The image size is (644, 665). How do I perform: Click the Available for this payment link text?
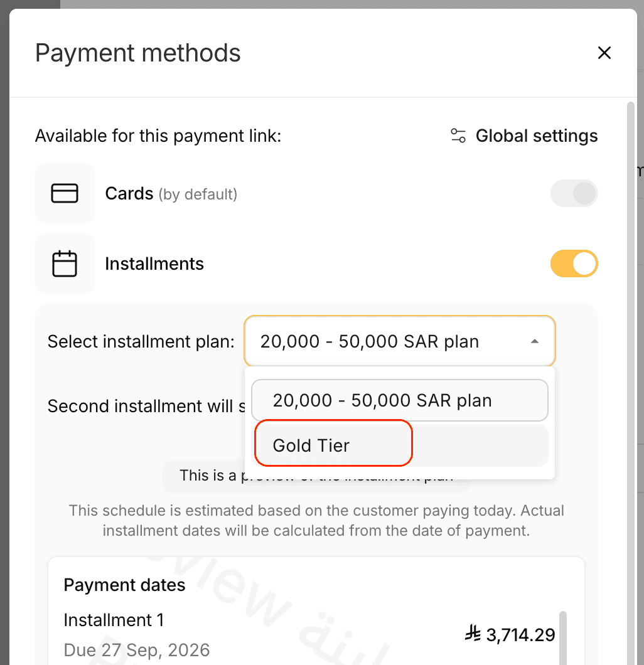[x=158, y=136]
